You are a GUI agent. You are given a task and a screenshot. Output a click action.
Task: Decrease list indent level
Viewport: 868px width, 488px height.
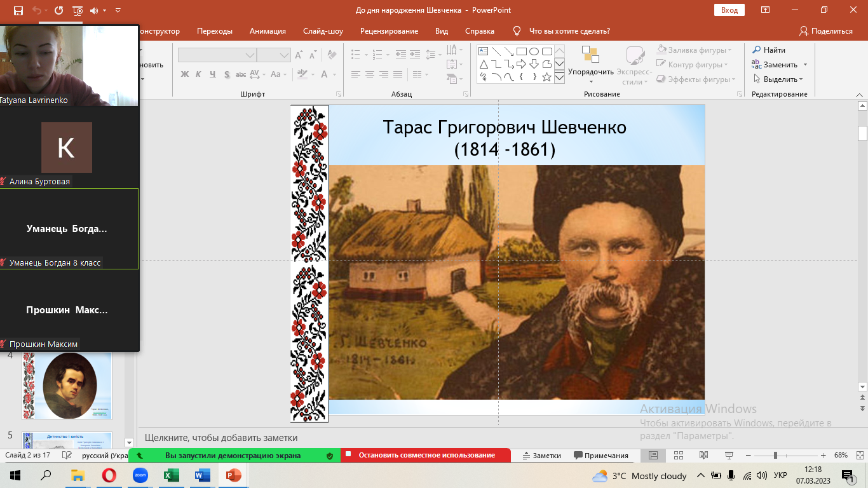tap(400, 55)
